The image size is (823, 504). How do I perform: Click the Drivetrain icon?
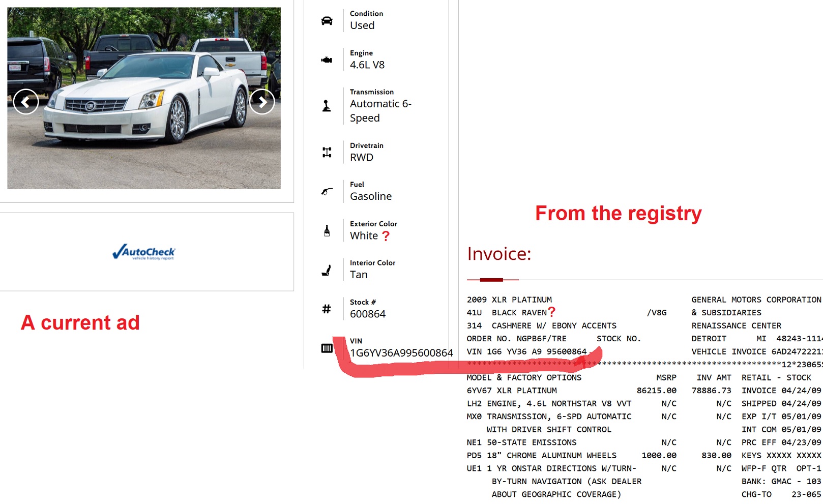[327, 152]
